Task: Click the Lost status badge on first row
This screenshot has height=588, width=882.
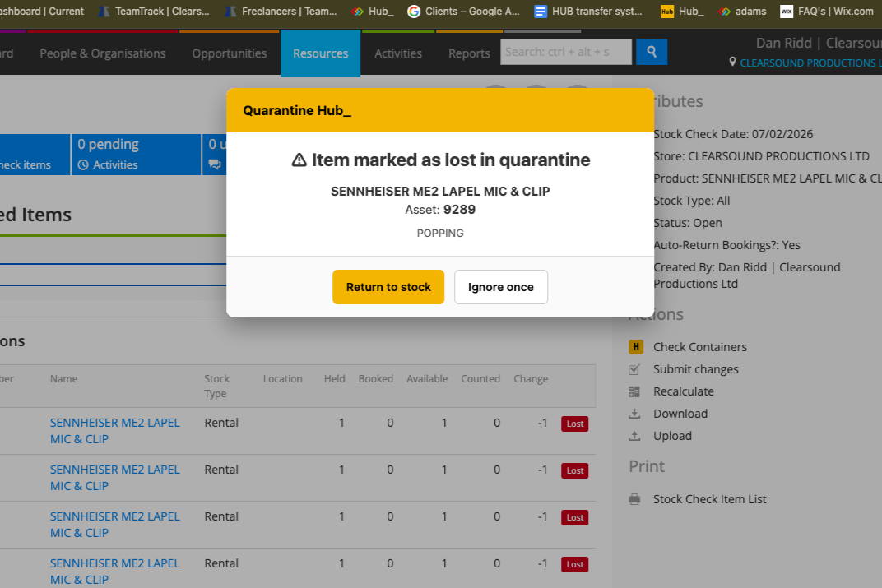Action: (574, 424)
